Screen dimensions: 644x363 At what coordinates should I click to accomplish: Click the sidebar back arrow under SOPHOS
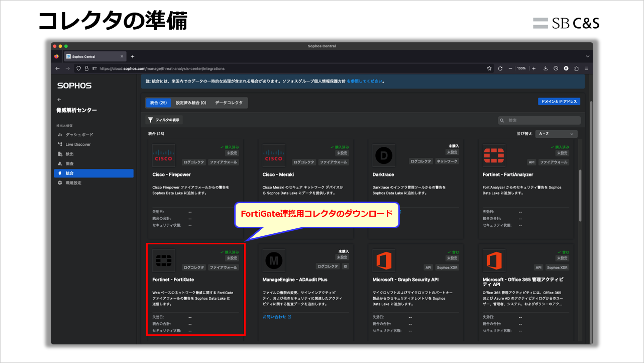point(59,100)
